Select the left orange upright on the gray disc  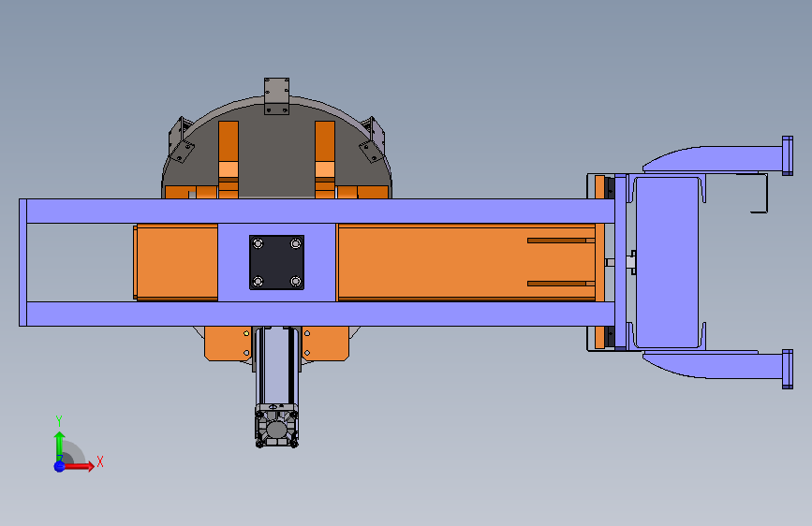229,159
